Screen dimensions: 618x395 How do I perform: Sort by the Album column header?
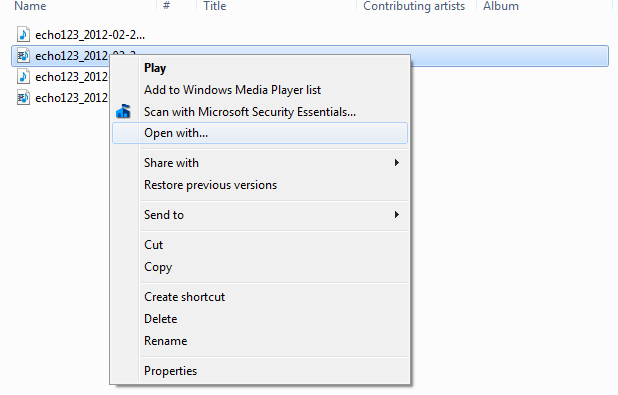coord(501,6)
